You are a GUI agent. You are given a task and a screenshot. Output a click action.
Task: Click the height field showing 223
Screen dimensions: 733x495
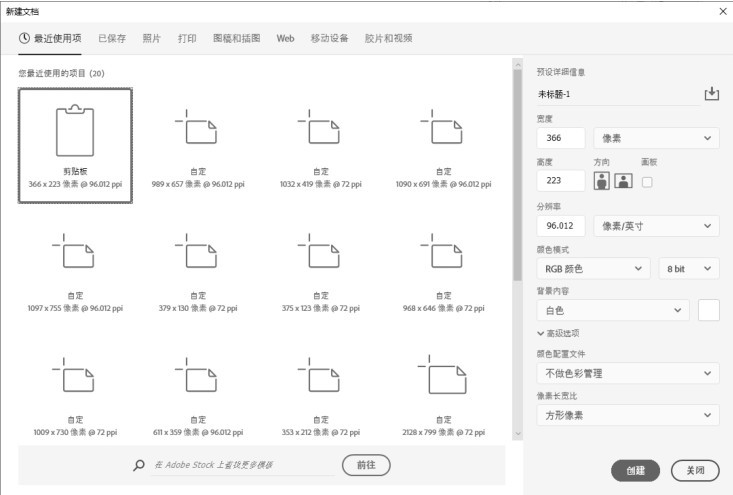coord(561,180)
